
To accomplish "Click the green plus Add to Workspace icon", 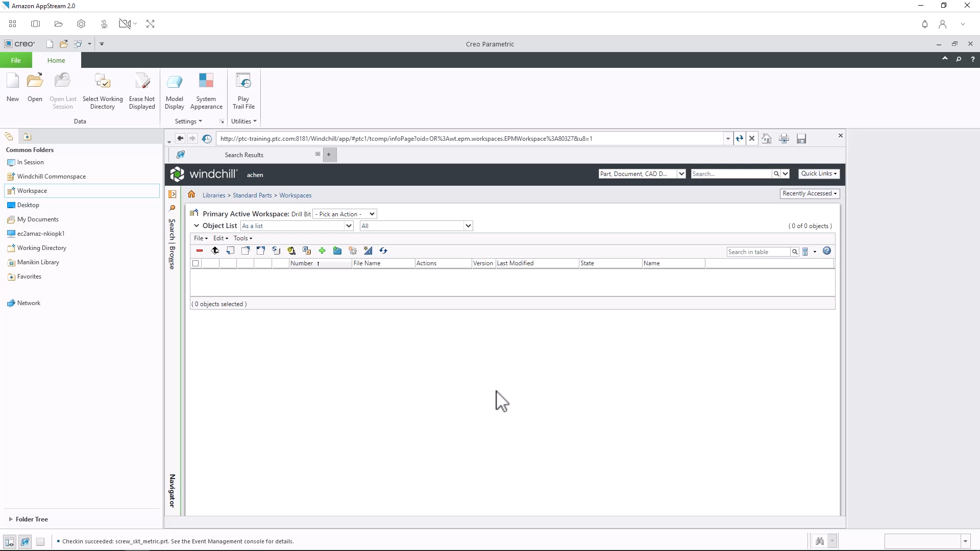I will pos(322,251).
